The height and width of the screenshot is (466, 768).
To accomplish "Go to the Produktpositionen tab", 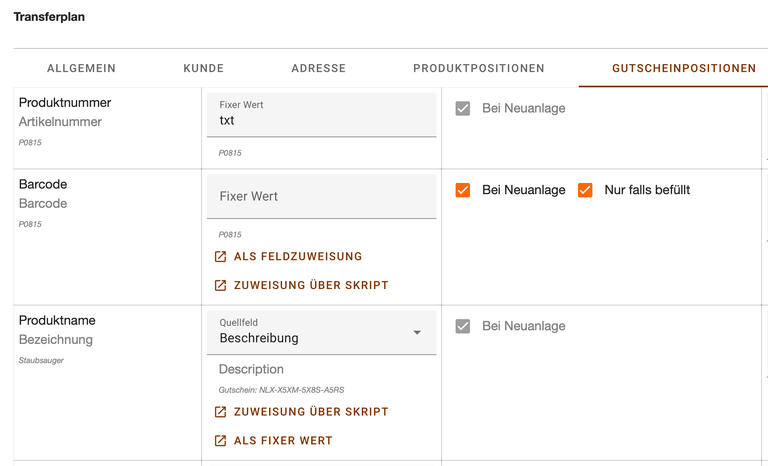I will click(479, 68).
